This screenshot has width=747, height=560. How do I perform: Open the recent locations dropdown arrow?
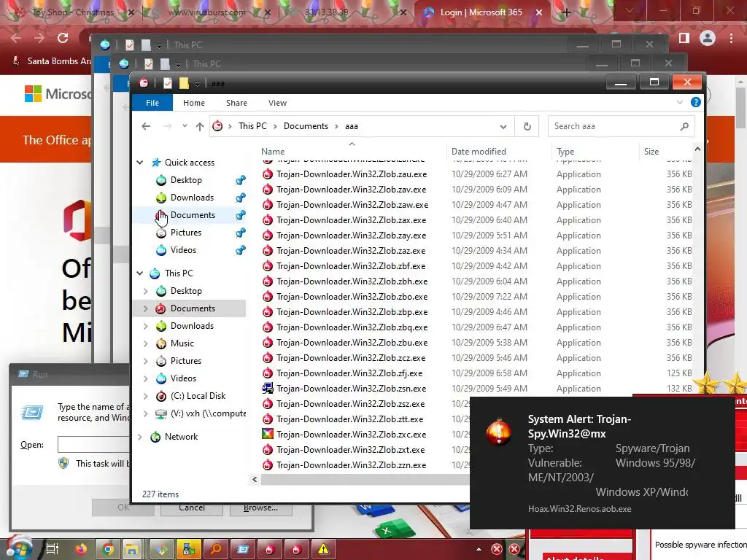(x=185, y=126)
